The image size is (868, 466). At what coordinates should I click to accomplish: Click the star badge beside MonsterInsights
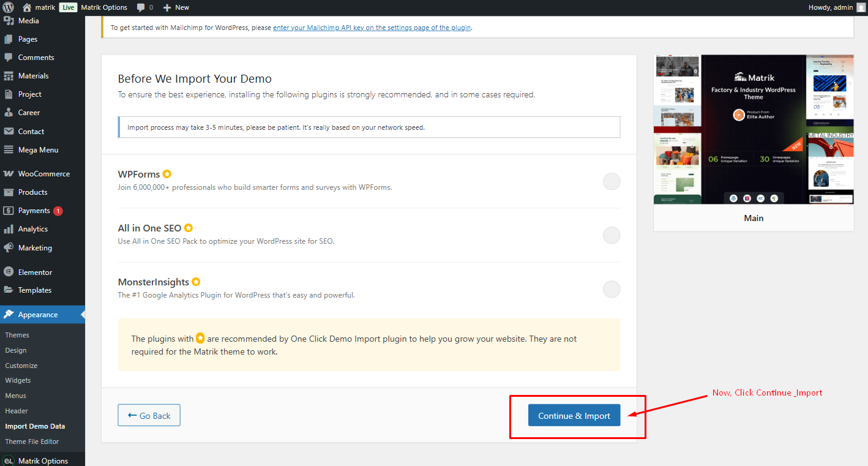[x=196, y=282]
